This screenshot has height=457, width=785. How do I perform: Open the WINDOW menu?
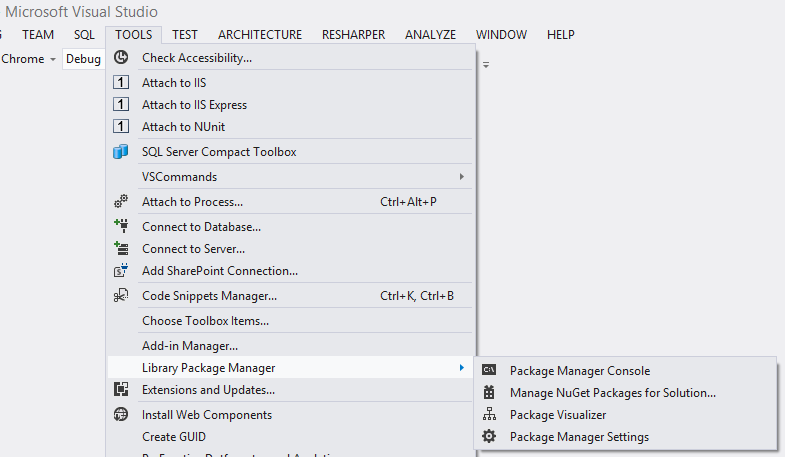[x=501, y=35]
